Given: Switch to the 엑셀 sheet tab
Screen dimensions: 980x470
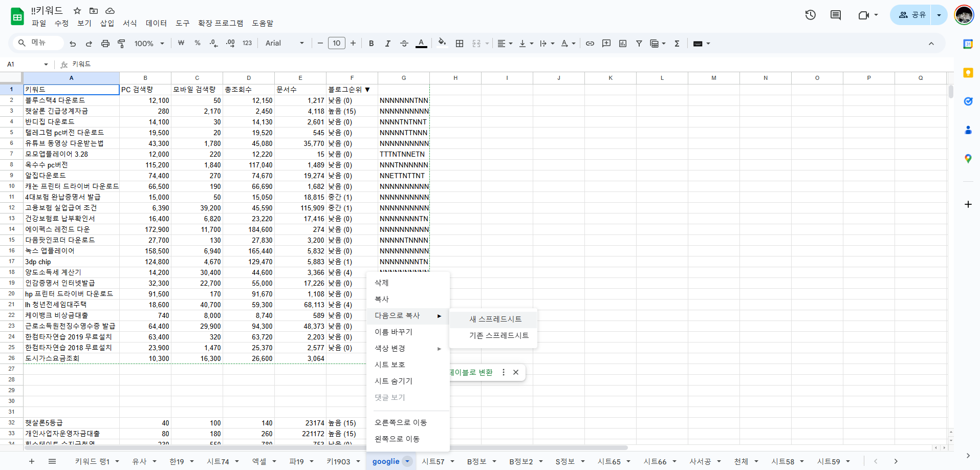Looking at the screenshot, I should (259, 461).
